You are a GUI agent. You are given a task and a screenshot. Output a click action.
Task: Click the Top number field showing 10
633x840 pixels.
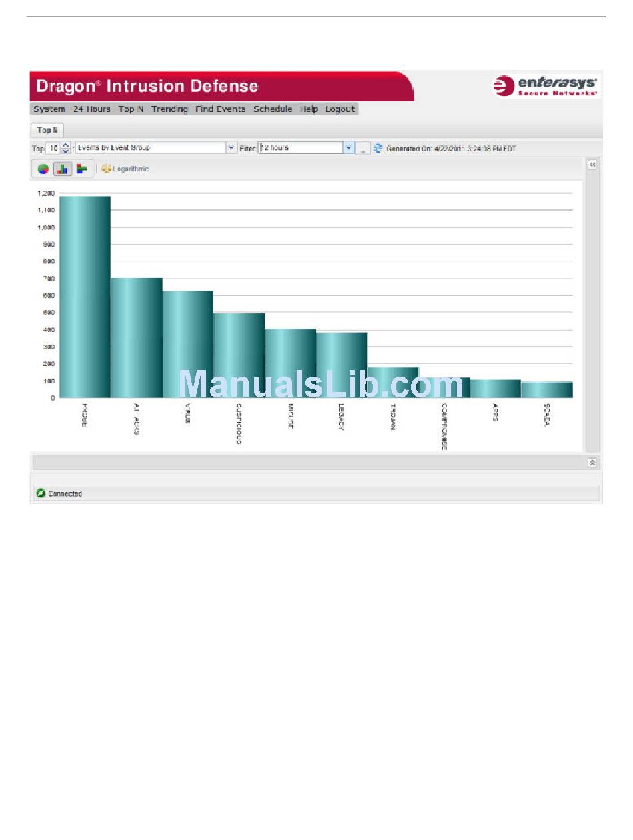(x=53, y=148)
